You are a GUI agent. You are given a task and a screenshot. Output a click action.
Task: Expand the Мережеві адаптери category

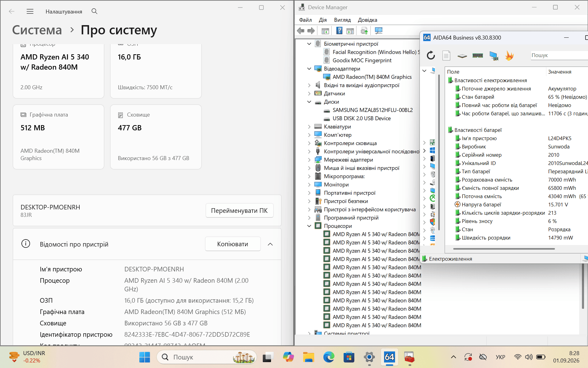tap(309, 160)
